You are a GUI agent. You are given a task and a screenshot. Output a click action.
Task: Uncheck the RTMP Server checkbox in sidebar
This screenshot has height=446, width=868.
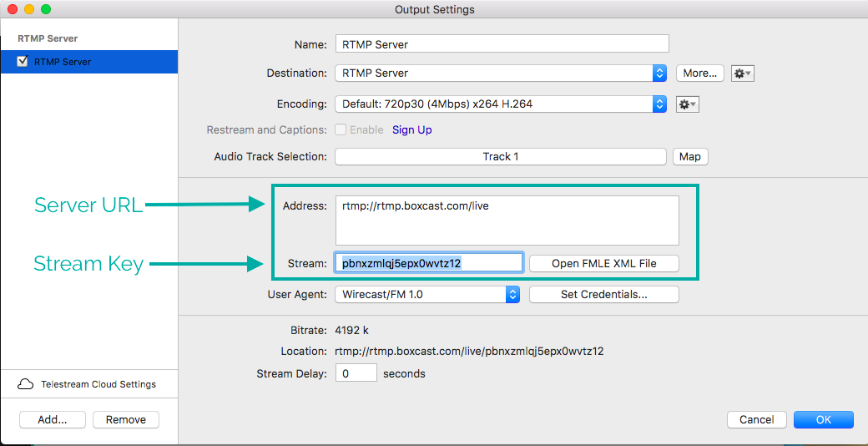(23, 62)
